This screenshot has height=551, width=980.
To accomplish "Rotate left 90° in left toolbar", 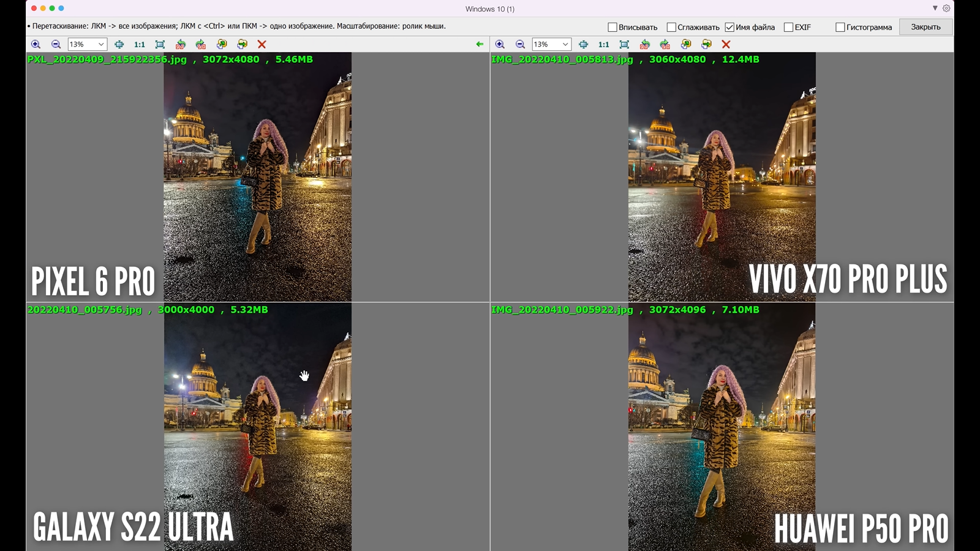I will pyautogui.click(x=180, y=44).
